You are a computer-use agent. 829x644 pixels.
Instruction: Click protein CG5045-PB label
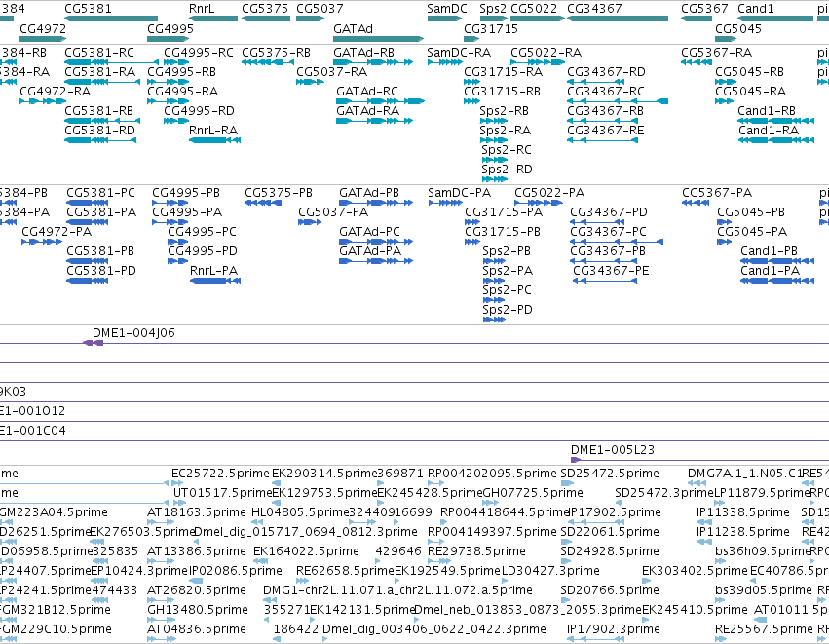pos(751,212)
